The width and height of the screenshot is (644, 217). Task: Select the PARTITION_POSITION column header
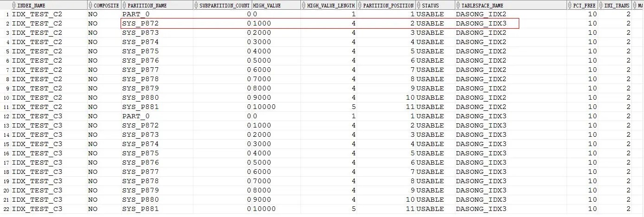pyautogui.click(x=386, y=5)
